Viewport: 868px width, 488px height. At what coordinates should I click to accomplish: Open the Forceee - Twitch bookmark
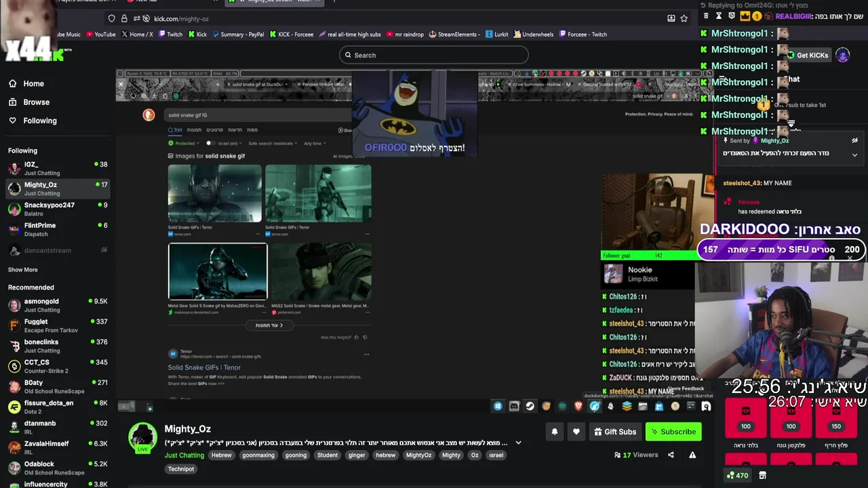point(583,34)
